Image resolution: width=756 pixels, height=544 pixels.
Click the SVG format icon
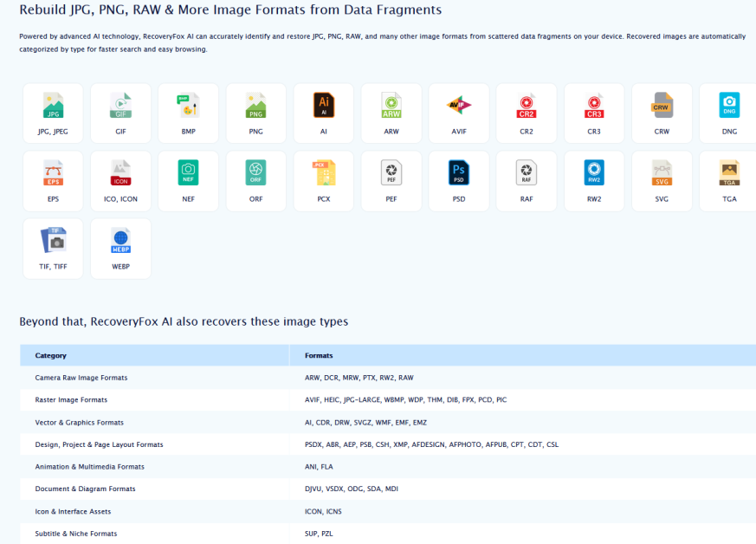pyautogui.click(x=662, y=172)
